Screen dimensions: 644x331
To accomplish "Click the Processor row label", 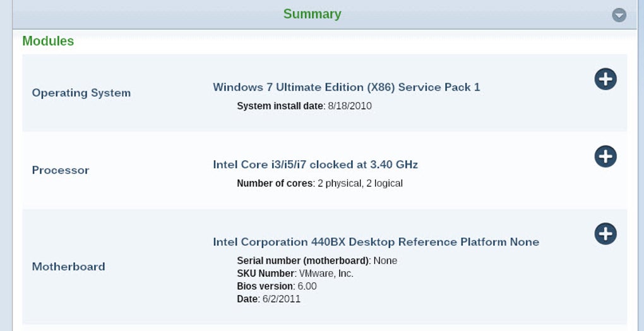I will (61, 170).
